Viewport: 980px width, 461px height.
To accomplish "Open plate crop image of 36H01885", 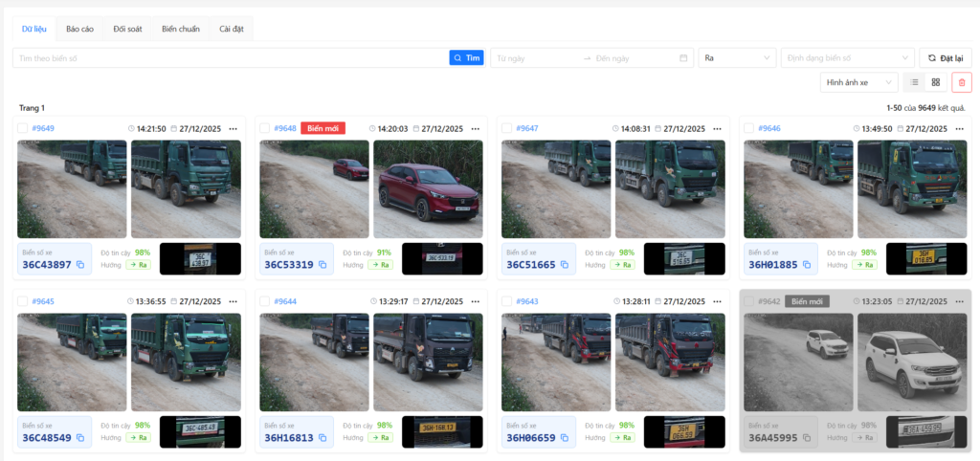I will tap(926, 258).
